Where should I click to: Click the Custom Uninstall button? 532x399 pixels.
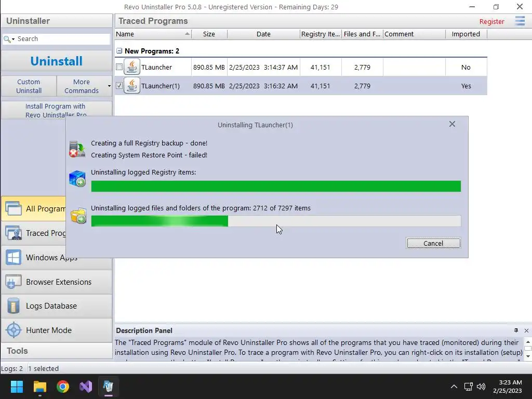coord(29,86)
